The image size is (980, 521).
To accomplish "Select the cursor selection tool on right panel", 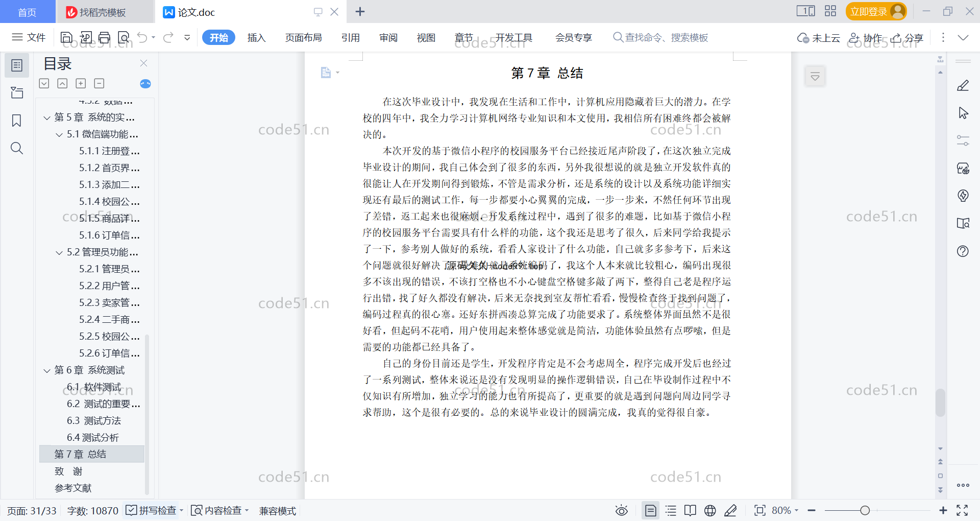I will tap(963, 113).
